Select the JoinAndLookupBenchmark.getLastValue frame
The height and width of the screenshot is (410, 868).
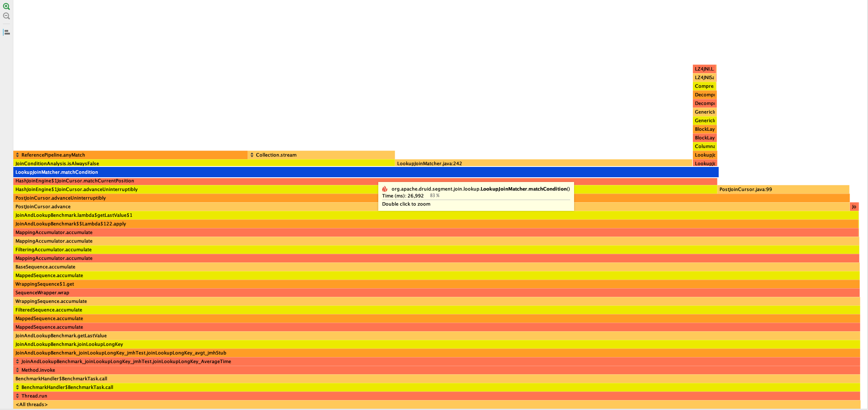tap(437, 336)
